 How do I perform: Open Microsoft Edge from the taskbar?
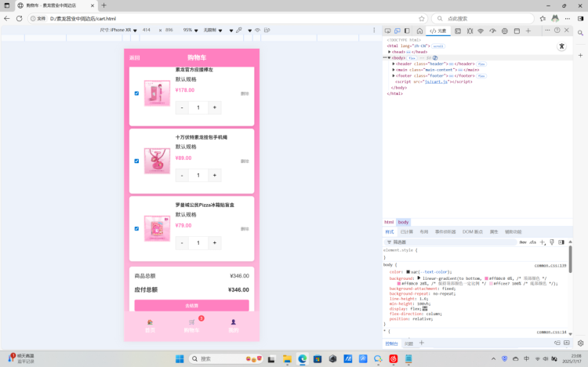(x=303, y=358)
